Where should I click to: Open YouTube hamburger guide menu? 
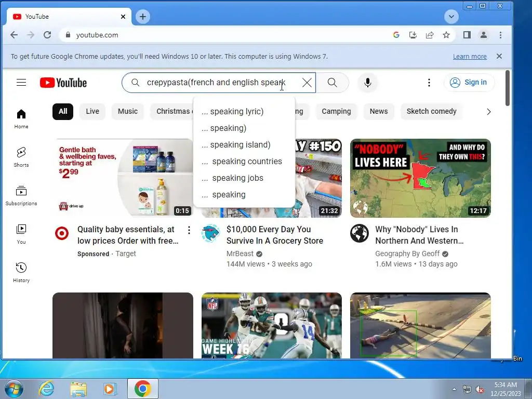coord(21,83)
